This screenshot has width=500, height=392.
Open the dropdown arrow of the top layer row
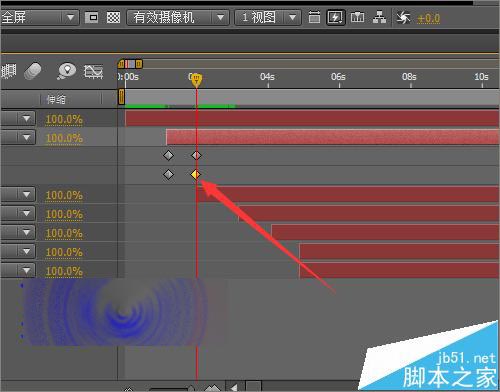(x=26, y=118)
